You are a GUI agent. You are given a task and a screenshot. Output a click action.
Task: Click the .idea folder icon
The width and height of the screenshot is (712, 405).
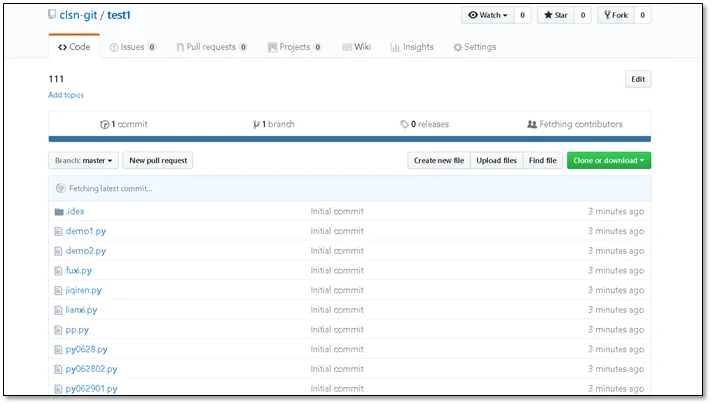[x=59, y=212]
